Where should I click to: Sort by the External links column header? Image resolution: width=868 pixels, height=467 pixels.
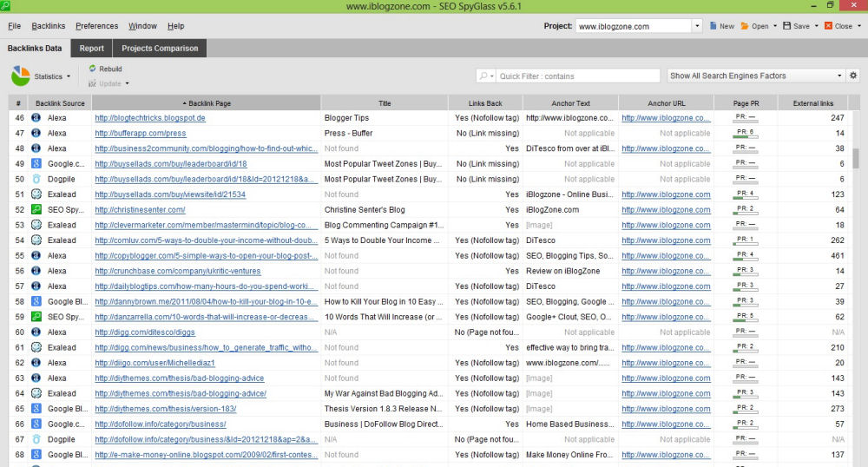[x=812, y=103]
